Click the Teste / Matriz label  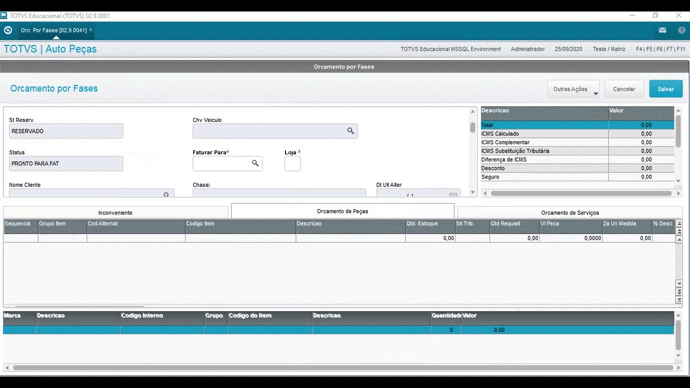[x=609, y=49]
